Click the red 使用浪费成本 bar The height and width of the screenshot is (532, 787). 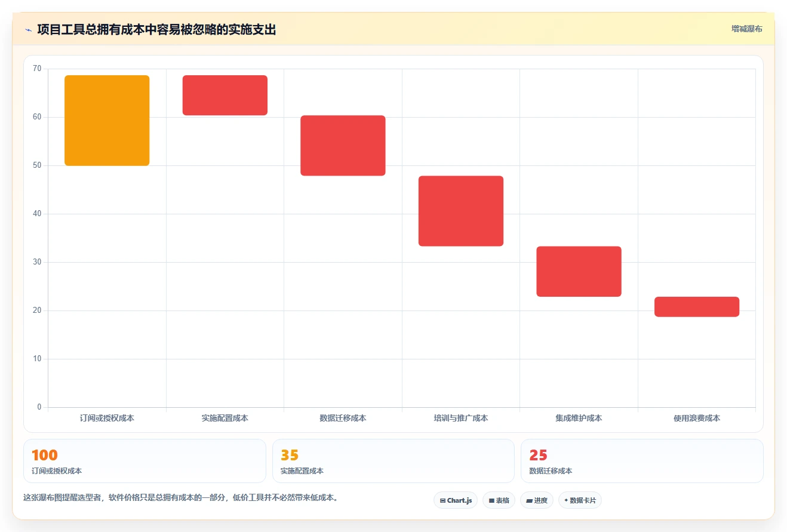[x=697, y=307]
